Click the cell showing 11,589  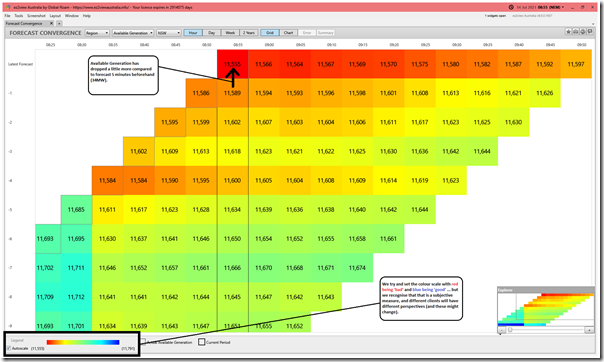click(232, 93)
